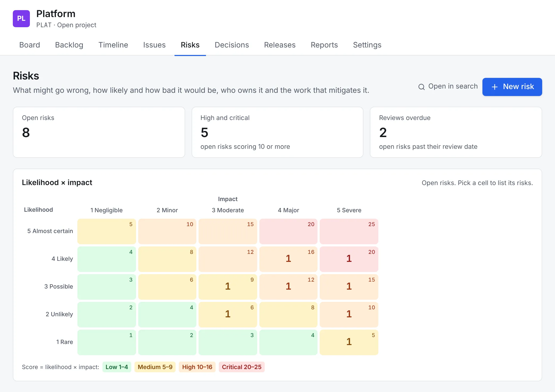Viewport: 555px width, 392px height.
Task: Pick the Almost certain × Severe cell scoring 25
Action: click(349, 231)
